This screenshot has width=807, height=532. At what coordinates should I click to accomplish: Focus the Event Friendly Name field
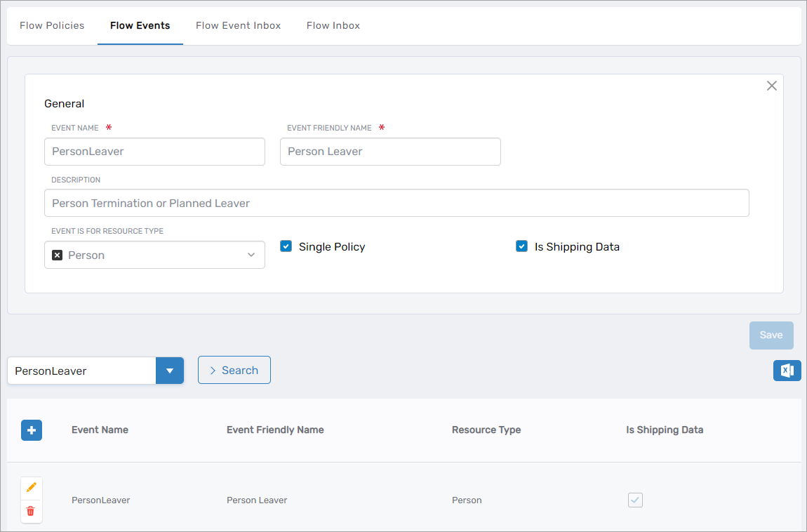(x=390, y=152)
